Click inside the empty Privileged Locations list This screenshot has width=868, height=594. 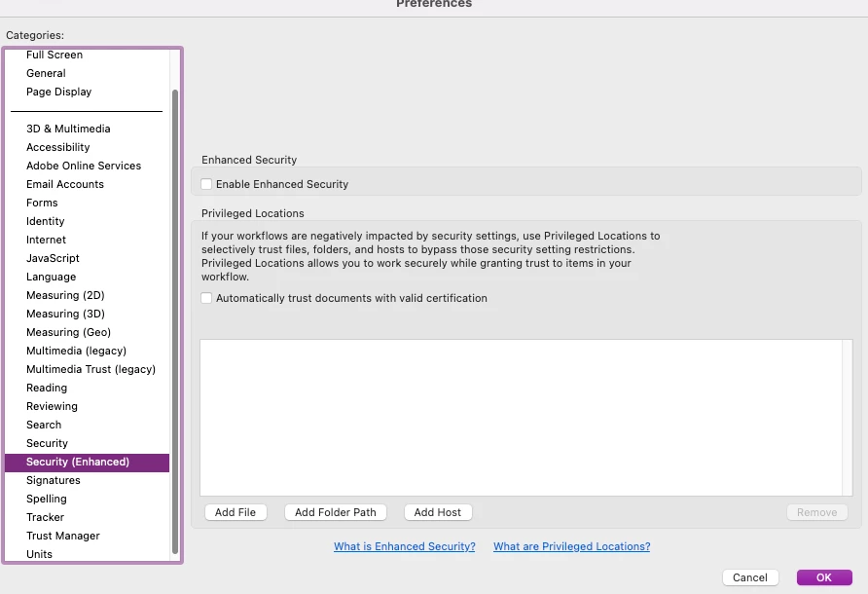point(521,418)
